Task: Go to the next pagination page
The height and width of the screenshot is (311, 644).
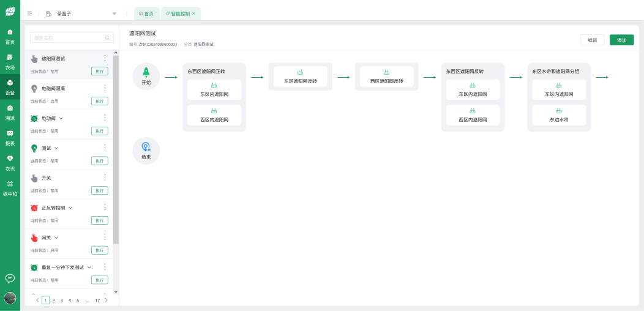Action: pyautogui.click(x=107, y=301)
